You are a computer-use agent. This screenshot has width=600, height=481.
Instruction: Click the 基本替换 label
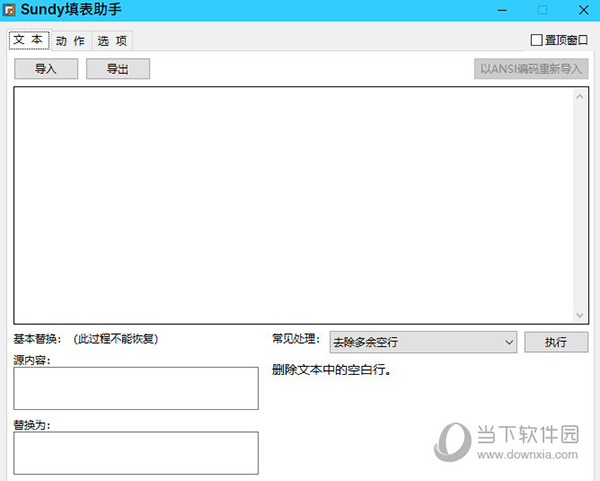tap(37, 339)
